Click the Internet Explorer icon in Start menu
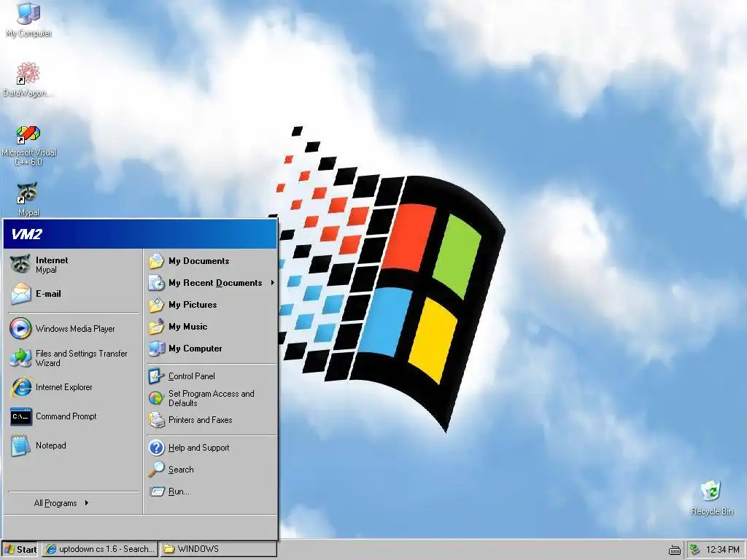Image resolution: width=747 pixels, height=560 pixels. pos(21,387)
